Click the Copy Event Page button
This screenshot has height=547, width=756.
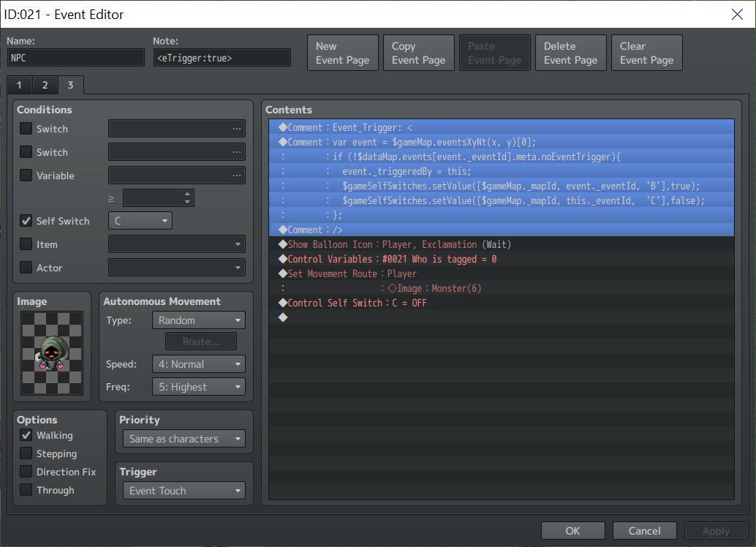(418, 52)
